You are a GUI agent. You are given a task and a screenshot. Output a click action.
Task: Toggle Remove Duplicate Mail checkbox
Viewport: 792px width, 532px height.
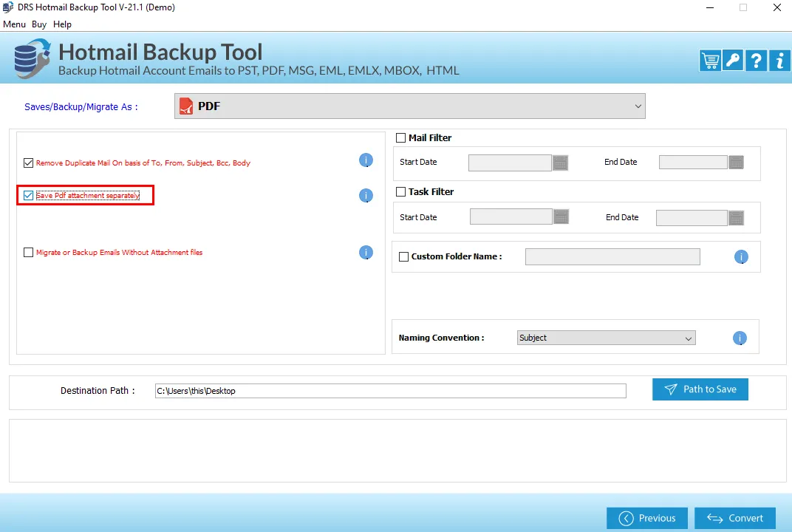[28, 163]
